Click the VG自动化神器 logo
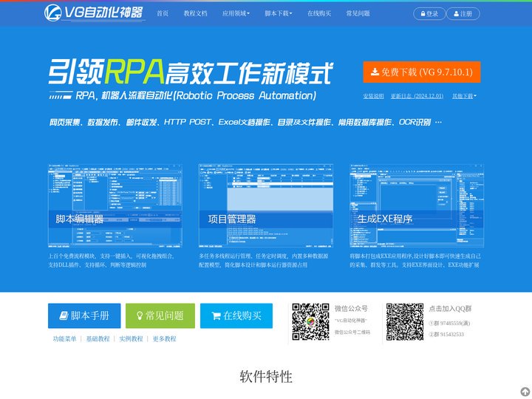Image resolution: width=532 pixels, height=399 pixels. click(x=95, y=13)
